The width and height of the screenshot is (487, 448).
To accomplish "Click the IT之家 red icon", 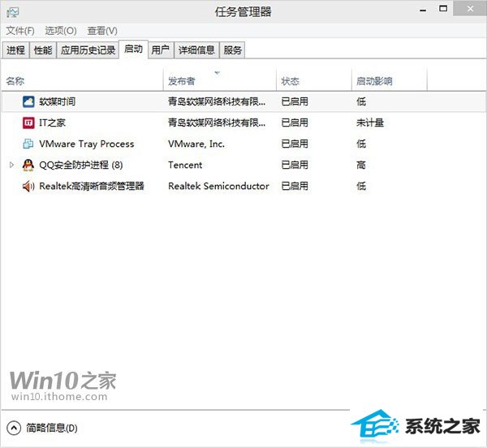I will pyautogui.click(x=28, y=123).
